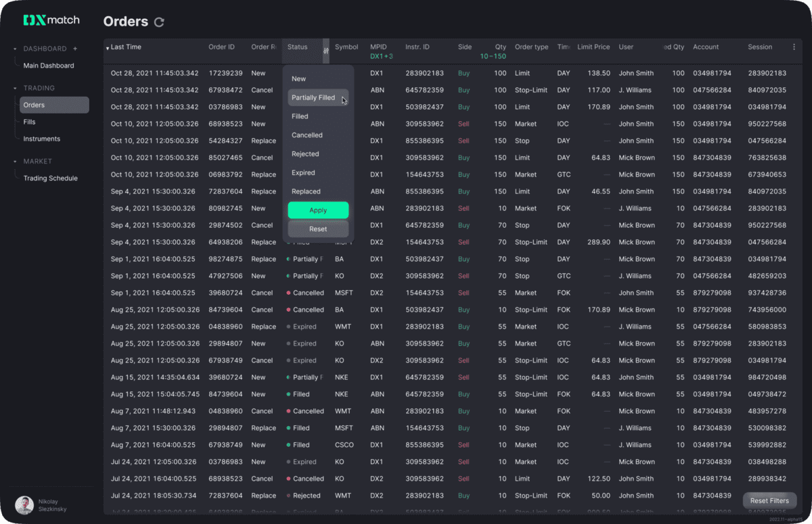Image resolution: width=812 pixels, height=524 pixels.
Task: Click the DXmatch logo
Action: click(x=51, y=20)
